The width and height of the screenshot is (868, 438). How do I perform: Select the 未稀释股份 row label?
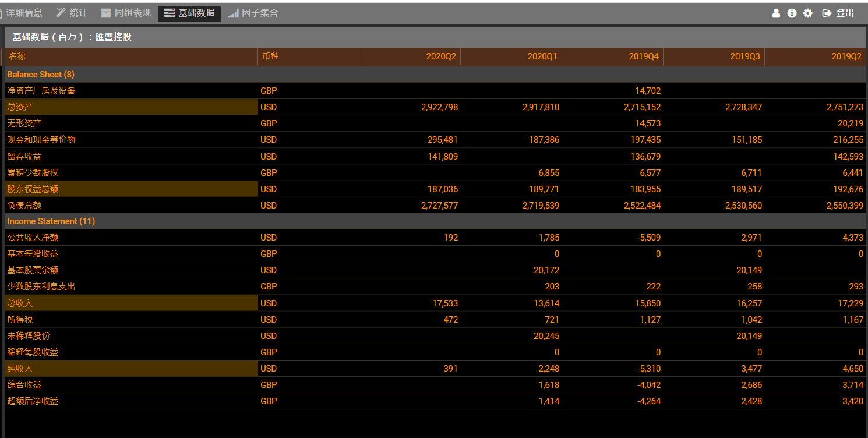point(29,336)
